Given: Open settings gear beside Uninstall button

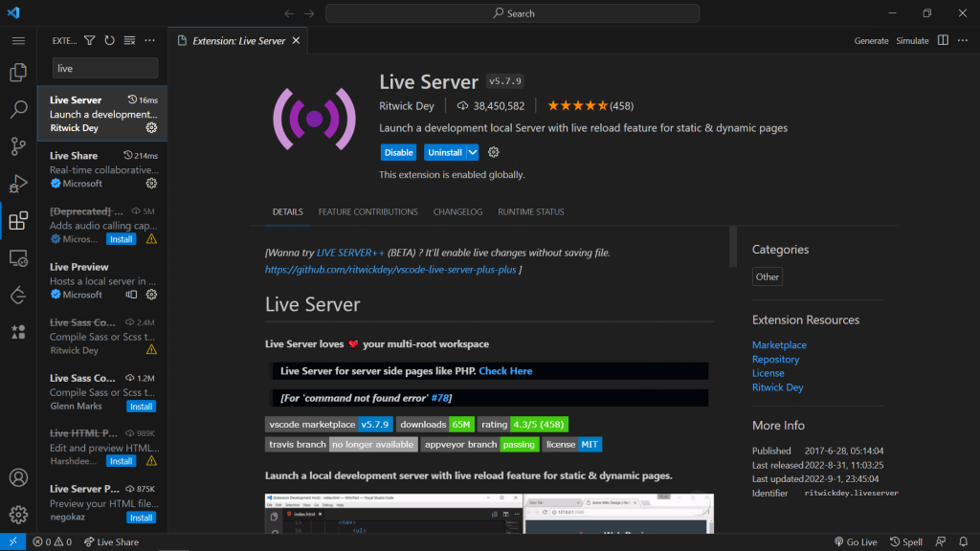Looking at the screenshot, I should coord(493,152).
